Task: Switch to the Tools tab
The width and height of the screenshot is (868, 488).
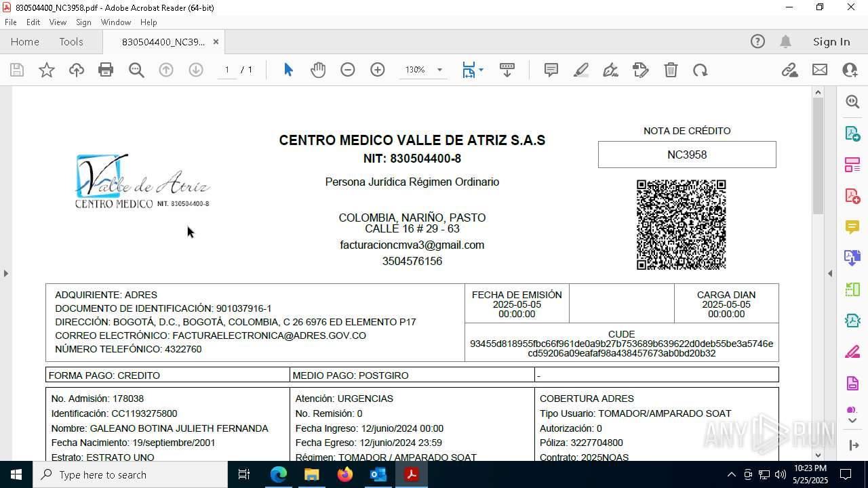Action: pyautogui.click(x=71, y=41)
